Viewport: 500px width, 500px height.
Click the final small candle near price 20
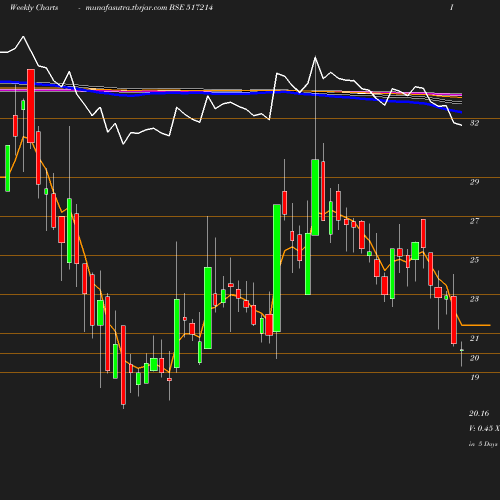click(x=462, y=350)
